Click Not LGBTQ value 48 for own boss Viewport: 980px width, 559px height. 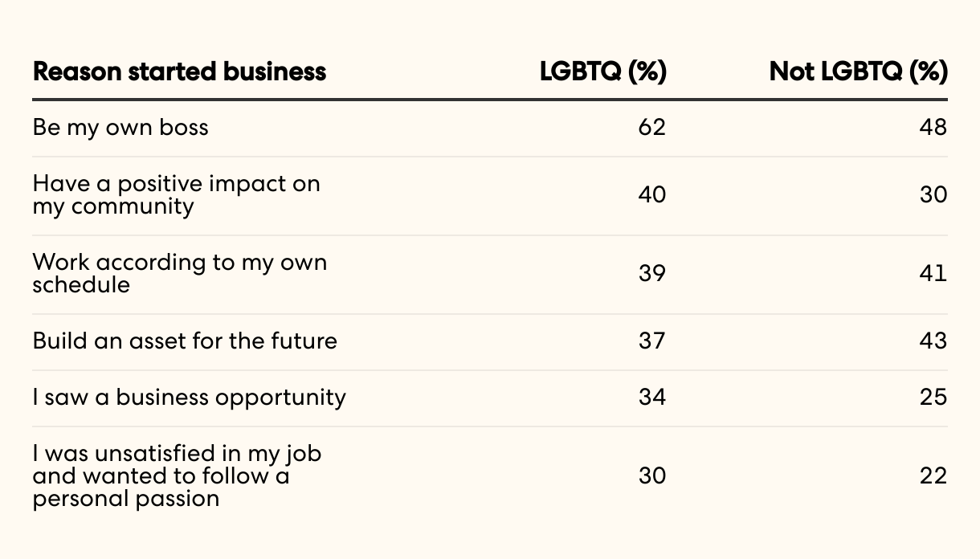pos(933,128)
